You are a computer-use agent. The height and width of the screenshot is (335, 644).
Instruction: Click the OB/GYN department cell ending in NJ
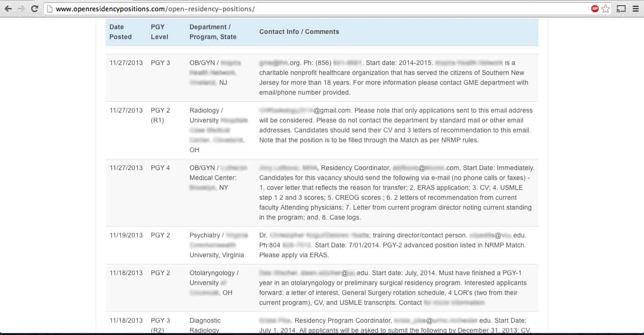tap(216, 73)
